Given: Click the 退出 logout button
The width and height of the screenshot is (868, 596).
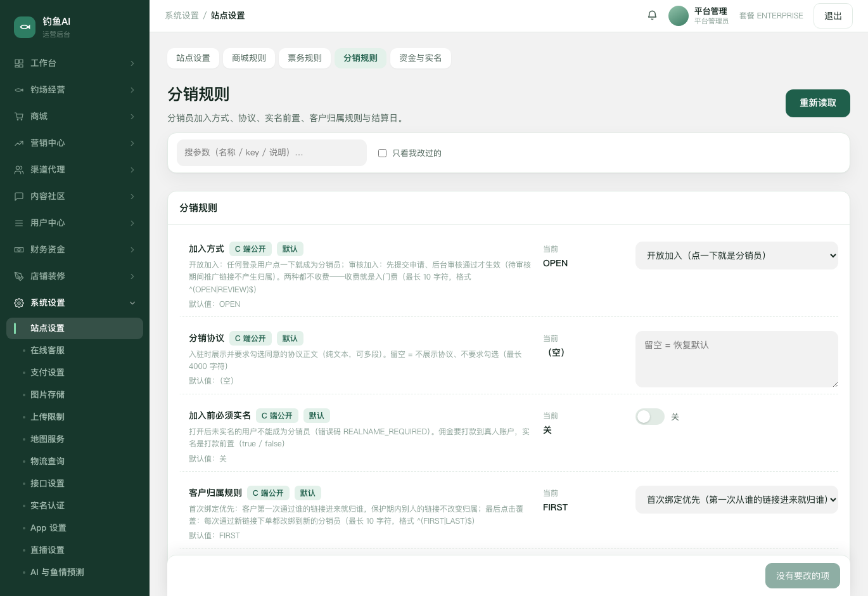Looking at the screenshot, I should point(833,16).
